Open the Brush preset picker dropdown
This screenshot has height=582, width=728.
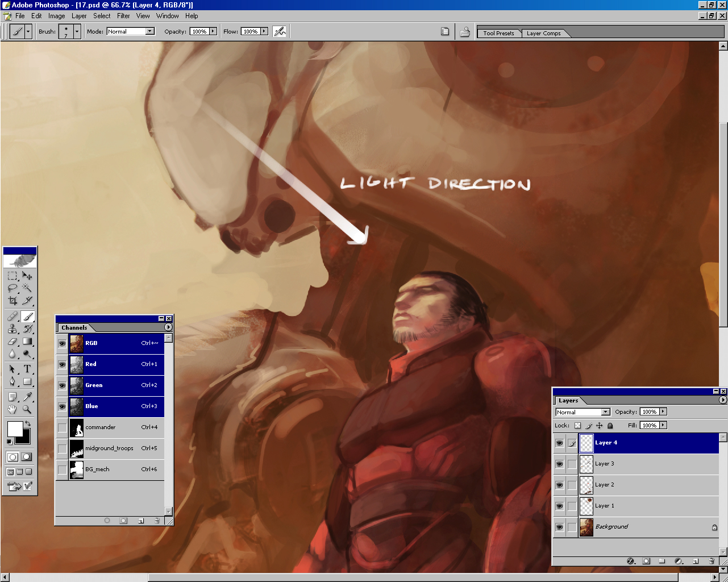(x=77, y=32)
